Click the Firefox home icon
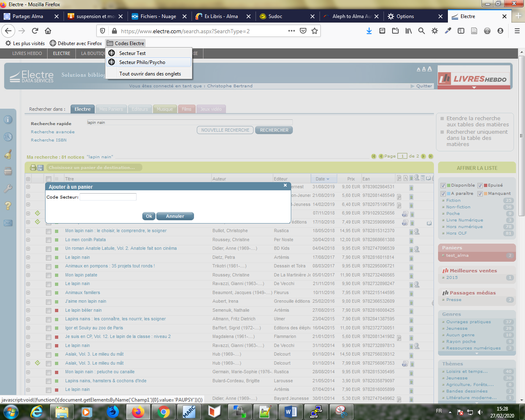Viewport: 525px width, 420px height. tap(48, 31)
